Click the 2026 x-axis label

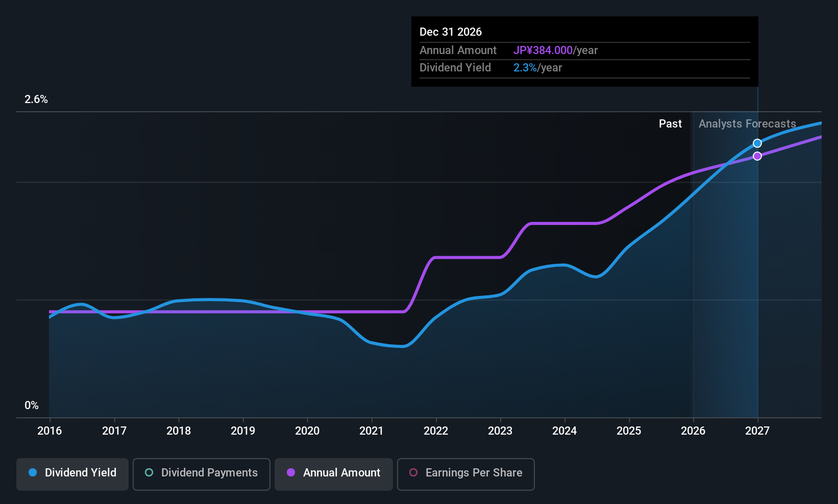(x=693, y=431)
